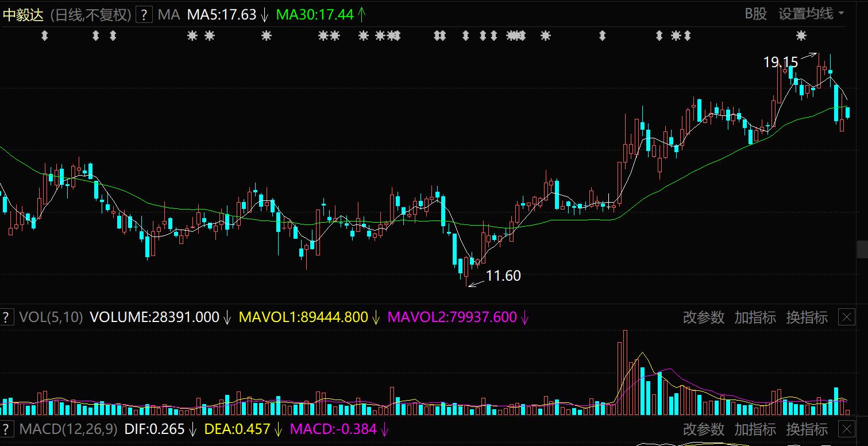Open the question mark help for MACD indicator
This screenshot has height=446, width=868.
pyautogui.click(x=6, y=429)
